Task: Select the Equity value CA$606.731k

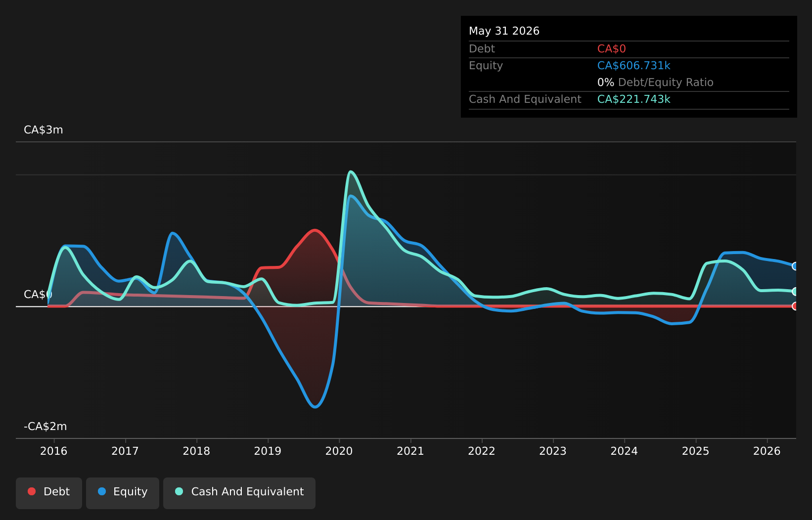Action: click(x=633, y=66)
